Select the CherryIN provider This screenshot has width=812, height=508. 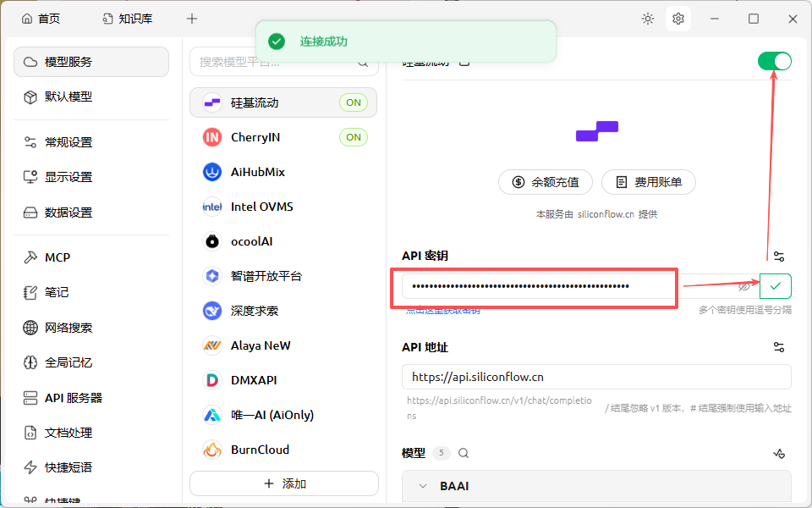point(283,137)
